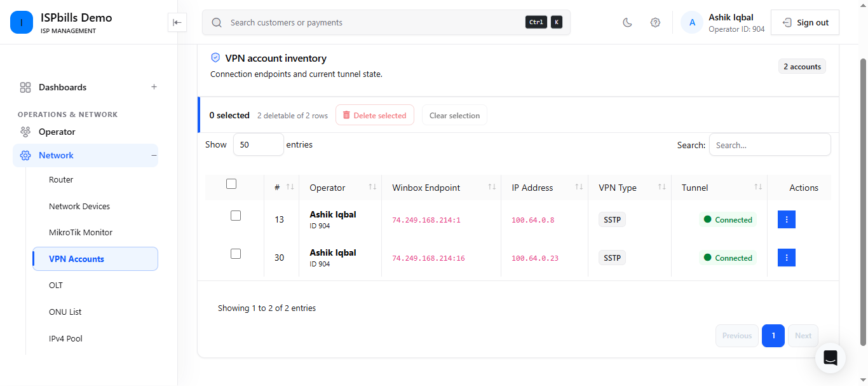Click the Operator people icon

25,132
